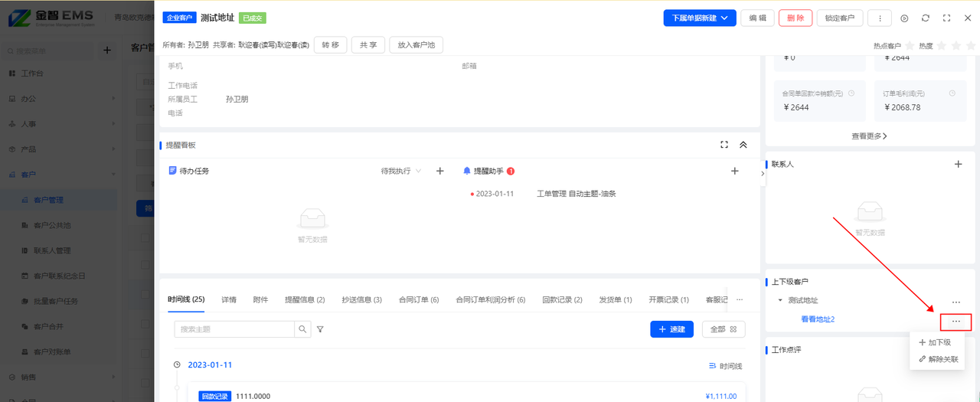
Task: Expand the 办公 sidebar menu
Action: [x=61, y=99]
